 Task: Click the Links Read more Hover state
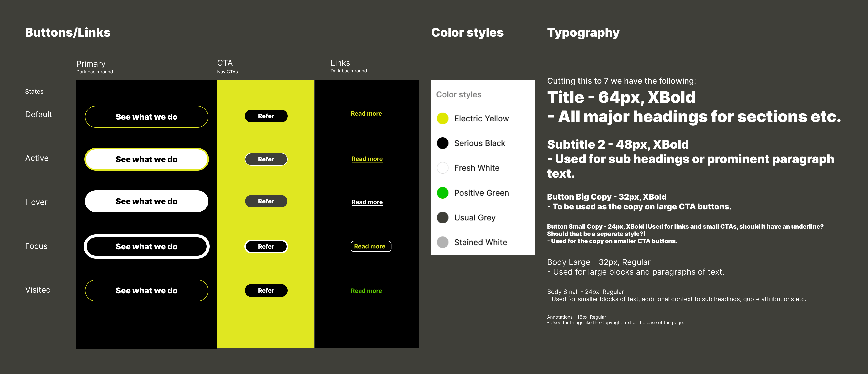coord(367,201)
